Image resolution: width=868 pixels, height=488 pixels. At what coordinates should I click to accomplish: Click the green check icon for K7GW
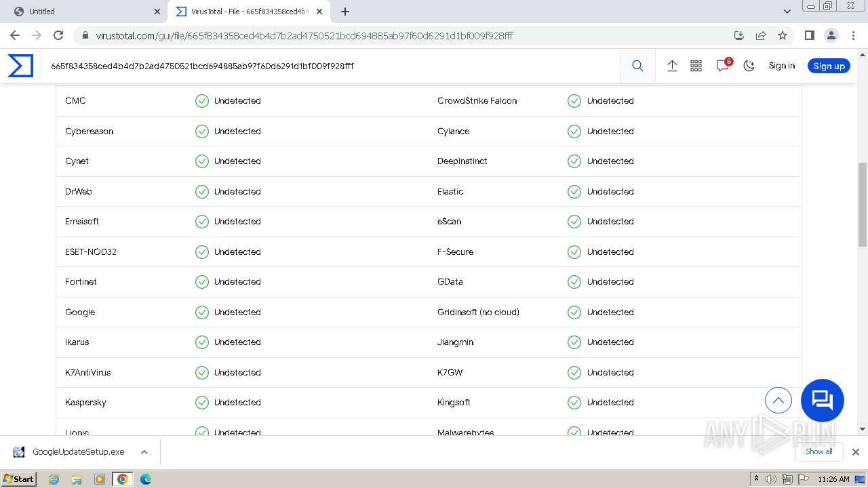click(574, 373)
